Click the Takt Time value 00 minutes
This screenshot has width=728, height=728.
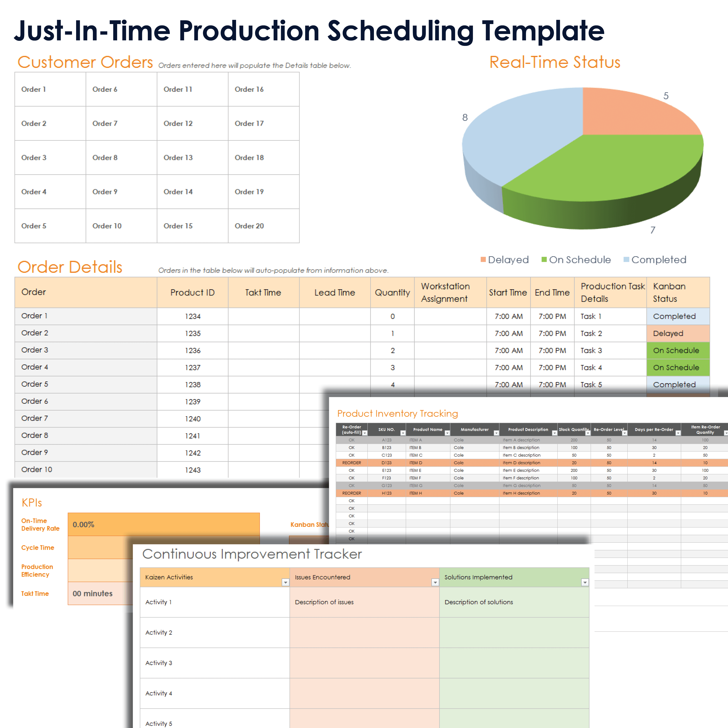point(100,593)
